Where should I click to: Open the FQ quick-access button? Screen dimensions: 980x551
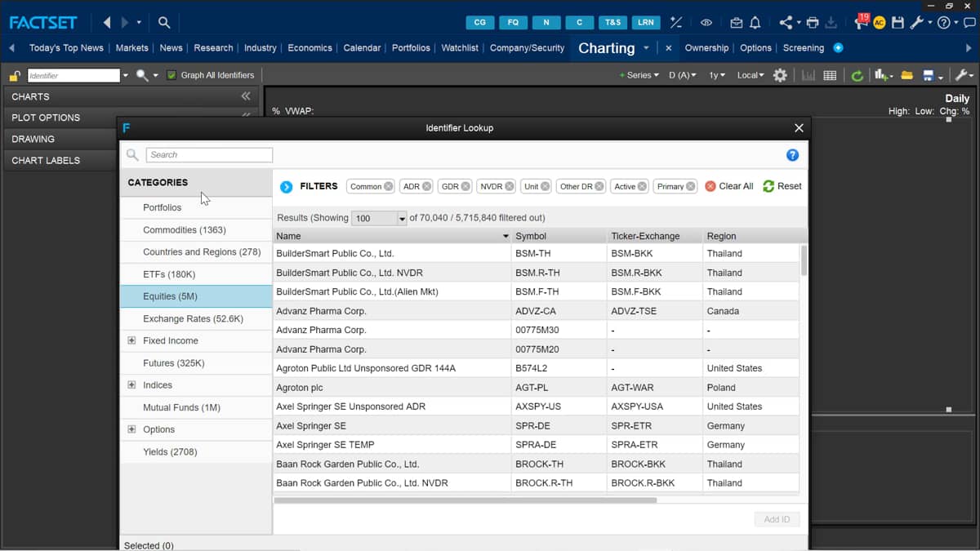click(513, 23)
